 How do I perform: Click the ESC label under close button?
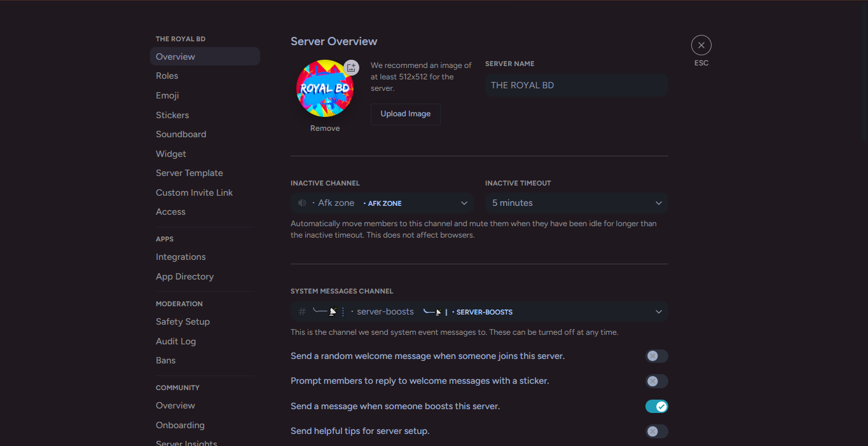701,63
